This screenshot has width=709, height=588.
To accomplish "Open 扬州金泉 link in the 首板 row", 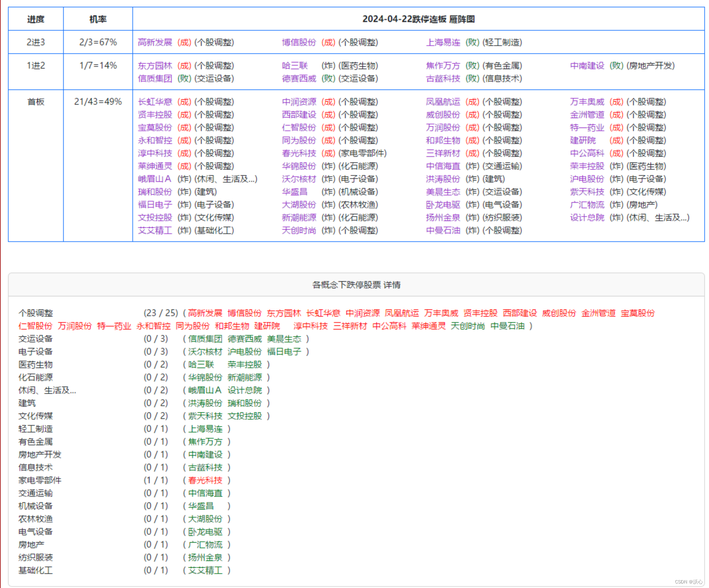I will [443, 218].
